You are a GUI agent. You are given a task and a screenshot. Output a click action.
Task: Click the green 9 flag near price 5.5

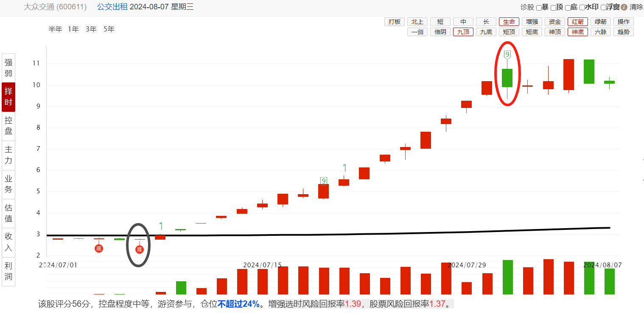[x=324, y=181]
